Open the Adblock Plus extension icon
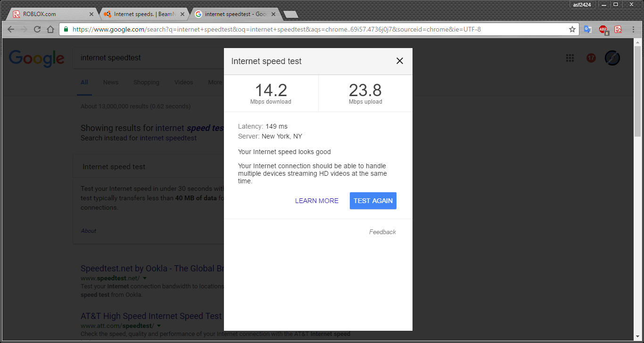This screenshot has width=644, height=343. pyautogui.click(x=603, y=30)
